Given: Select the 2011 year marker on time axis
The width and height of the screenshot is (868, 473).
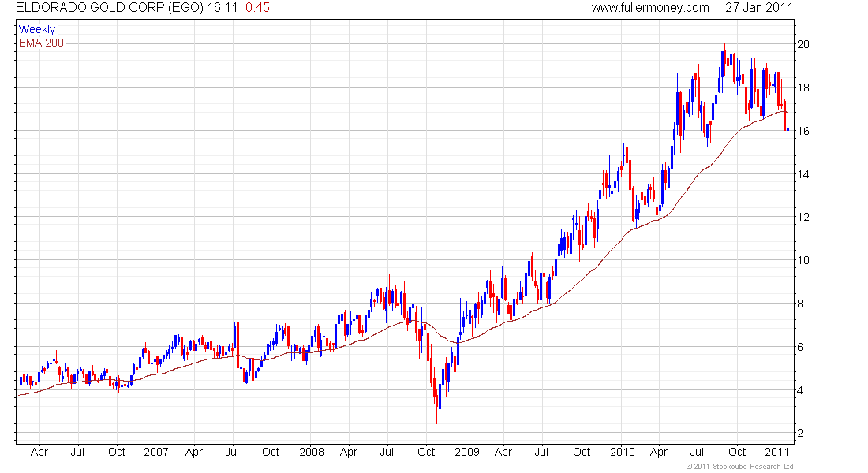Looking at the screenshot, I should 776,452.
